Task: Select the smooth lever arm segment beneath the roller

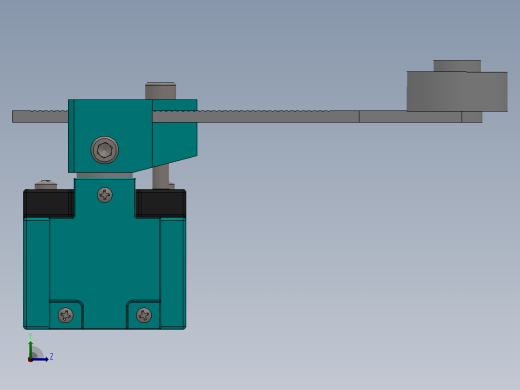Action: (x=410, y=117)
